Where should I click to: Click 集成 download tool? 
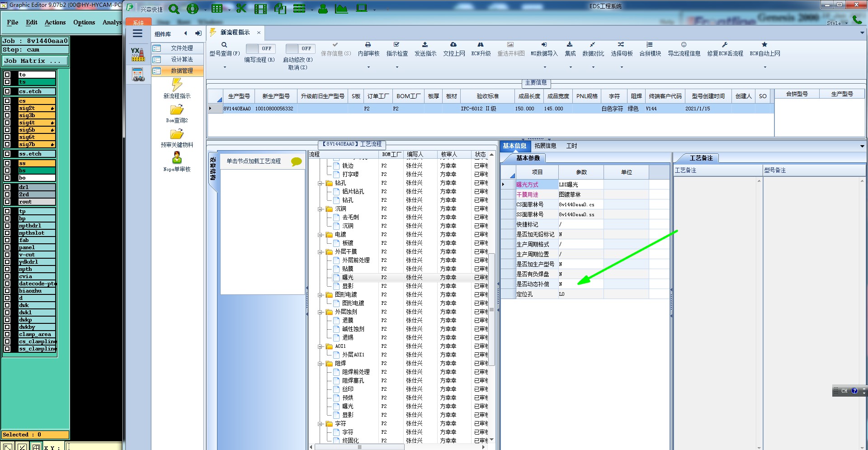click(x=570, y=49)
